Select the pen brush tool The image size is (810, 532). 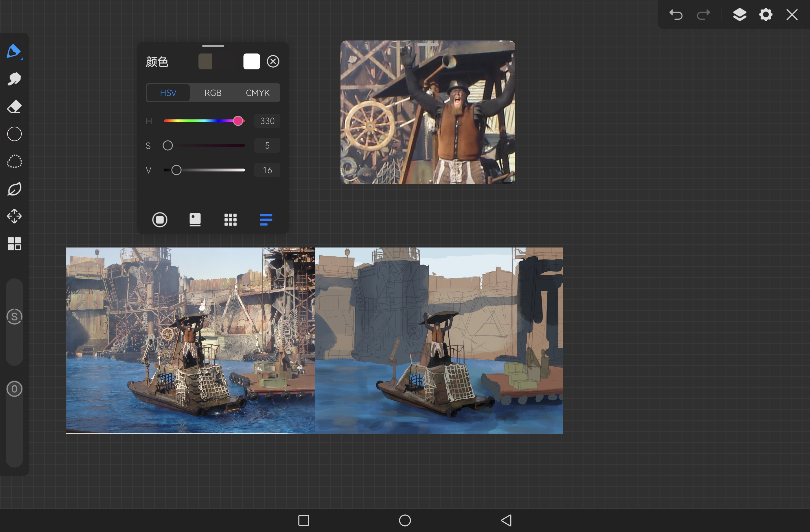pyautogui.click(x=14, y=51)
